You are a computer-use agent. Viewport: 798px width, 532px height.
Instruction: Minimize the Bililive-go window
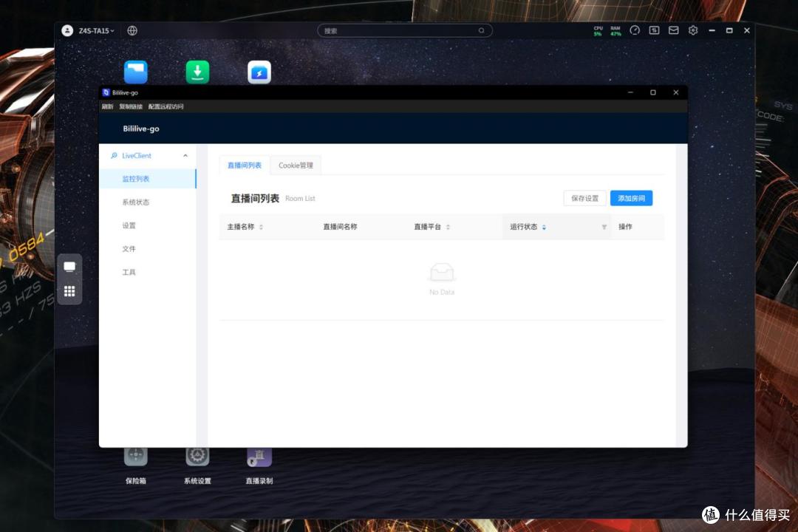click(630, 92)
